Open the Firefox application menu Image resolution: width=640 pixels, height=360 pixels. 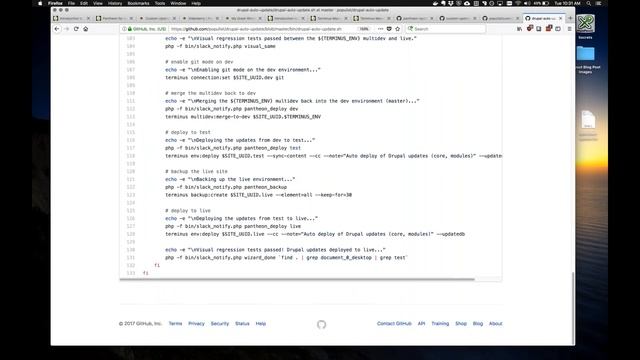coord(55,3)
